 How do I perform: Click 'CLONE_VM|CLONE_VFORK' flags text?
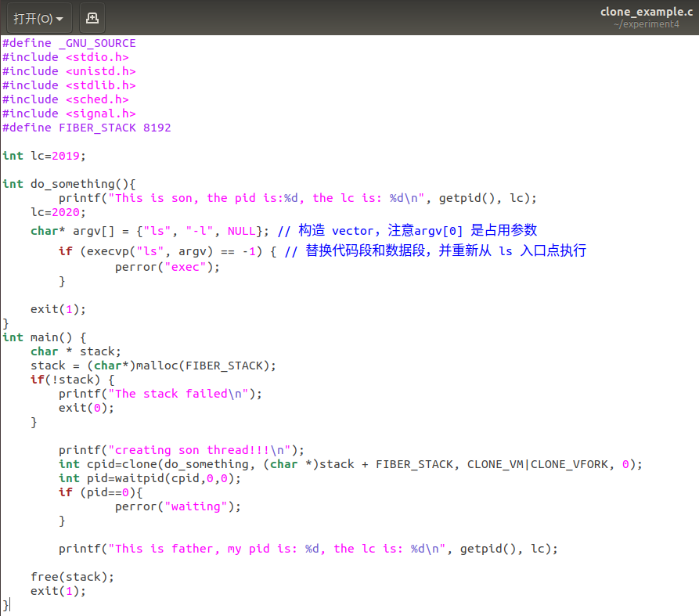[538, 464]
